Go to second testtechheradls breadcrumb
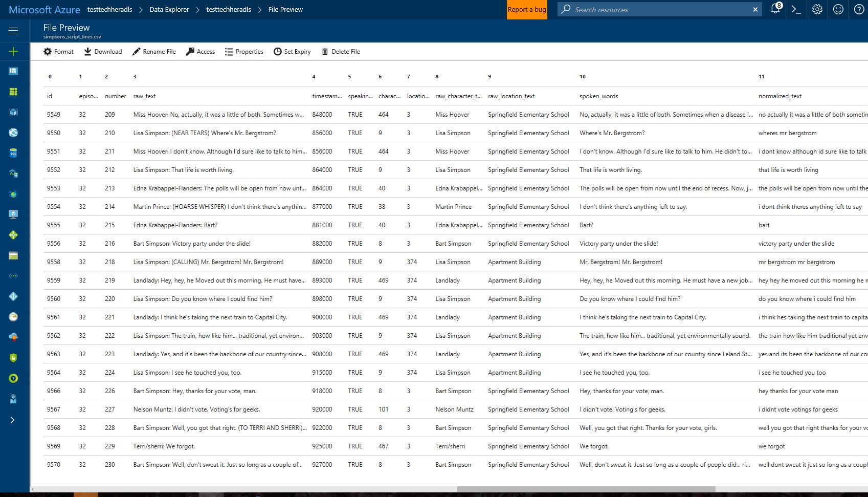Image resolution: width=868 pixels, height=497 pixels. click(x=229, y=9)
